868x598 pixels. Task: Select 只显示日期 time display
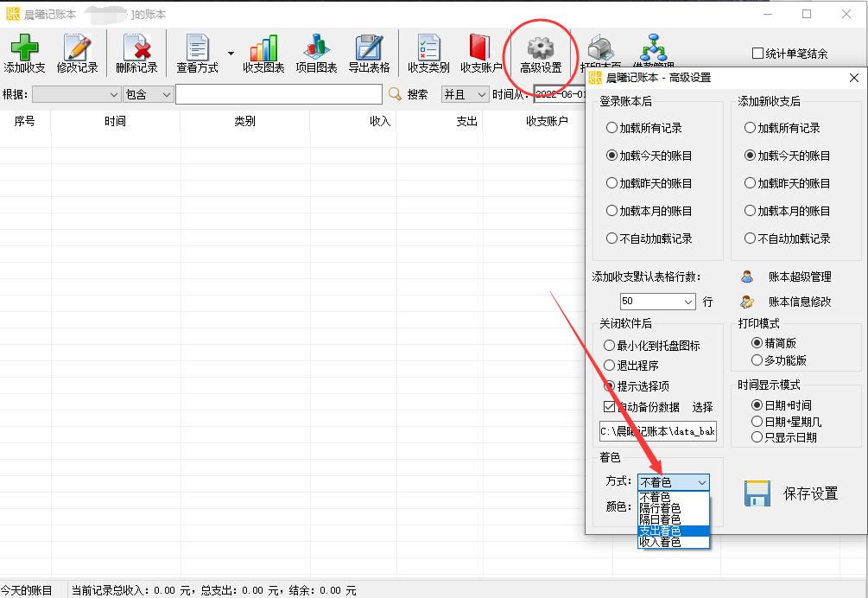tap(757, 437)
